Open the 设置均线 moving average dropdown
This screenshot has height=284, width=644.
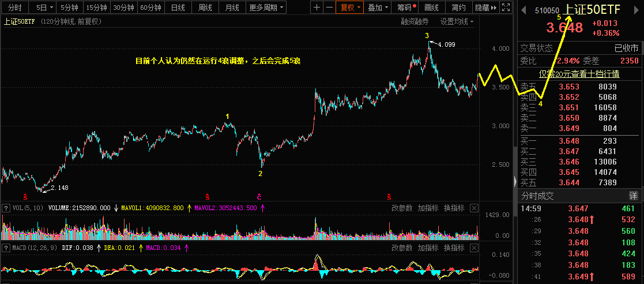coord(457,21)
